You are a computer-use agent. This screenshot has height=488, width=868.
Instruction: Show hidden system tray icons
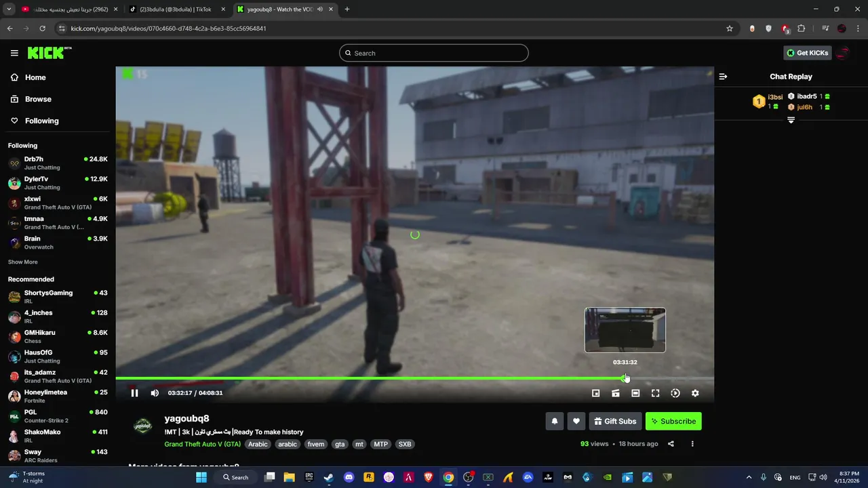click(749, 477)
